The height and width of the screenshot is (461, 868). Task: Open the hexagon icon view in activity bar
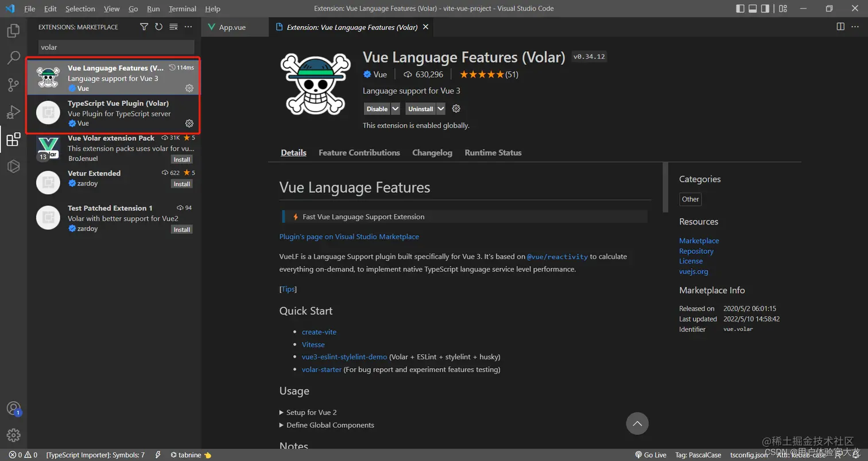(13, 166)
